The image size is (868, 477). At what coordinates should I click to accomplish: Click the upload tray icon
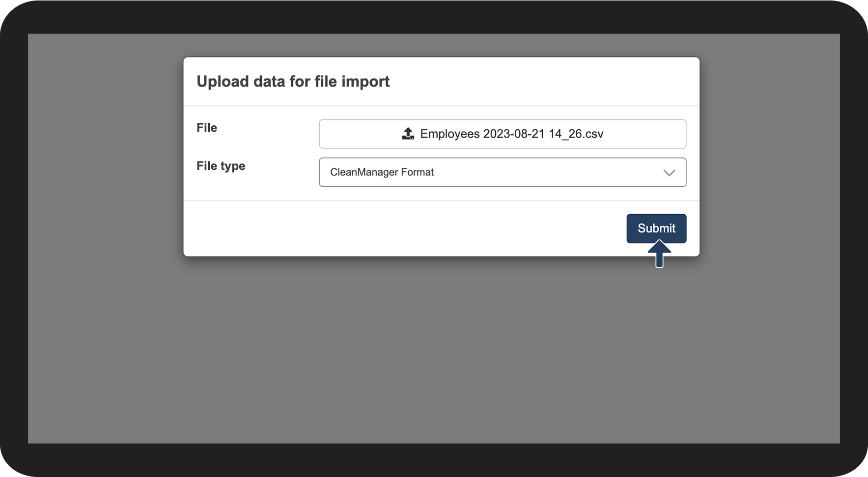point(408,134)
